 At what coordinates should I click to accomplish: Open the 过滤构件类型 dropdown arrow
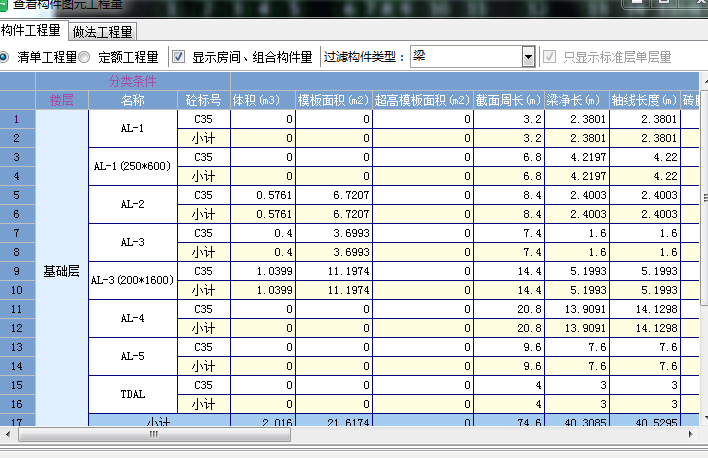528,57
